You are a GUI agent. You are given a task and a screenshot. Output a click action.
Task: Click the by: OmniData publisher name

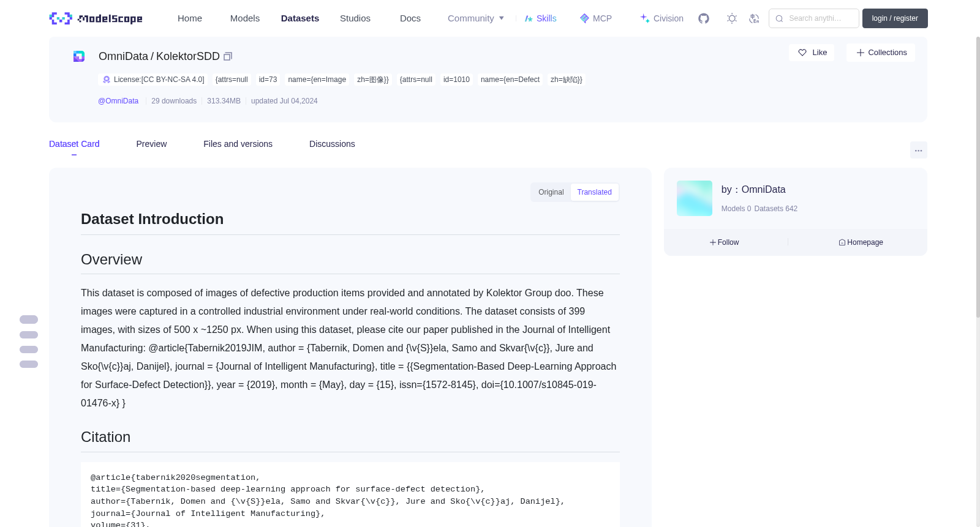[753, 190]
